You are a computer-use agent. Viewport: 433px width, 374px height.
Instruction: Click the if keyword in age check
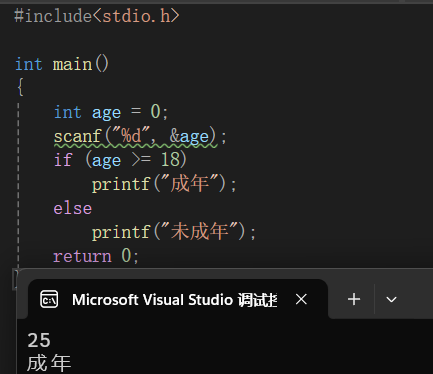coord(63,160)
